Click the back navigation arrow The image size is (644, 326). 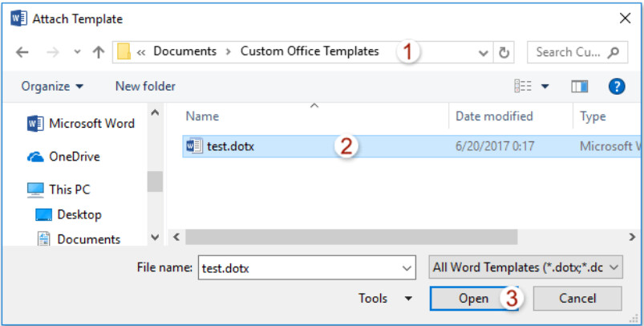pyautogui.click(x=22, y=52)
